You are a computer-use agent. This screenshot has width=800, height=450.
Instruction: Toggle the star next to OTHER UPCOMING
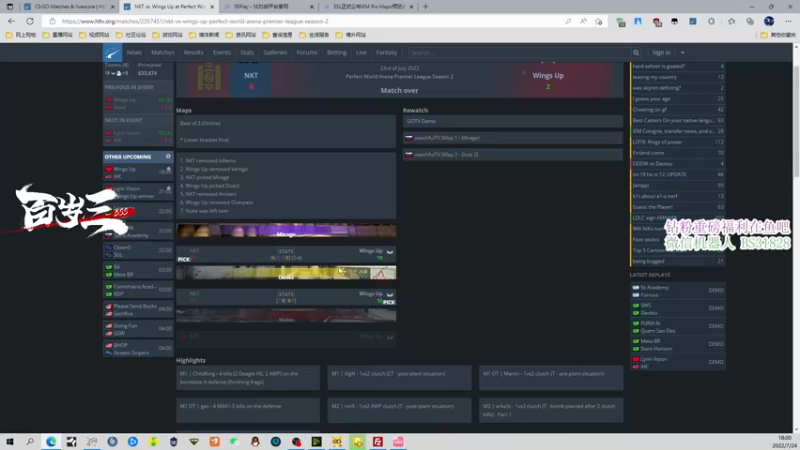pyautogui.click(x=168, y=156)
